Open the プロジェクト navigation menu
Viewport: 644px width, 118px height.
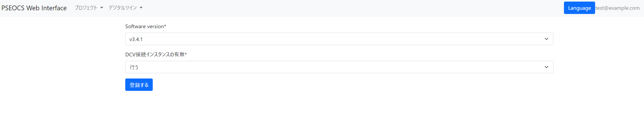pos(86,8)
